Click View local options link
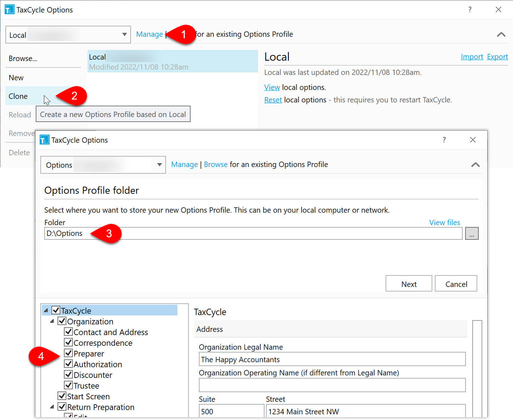 (272, 87)
